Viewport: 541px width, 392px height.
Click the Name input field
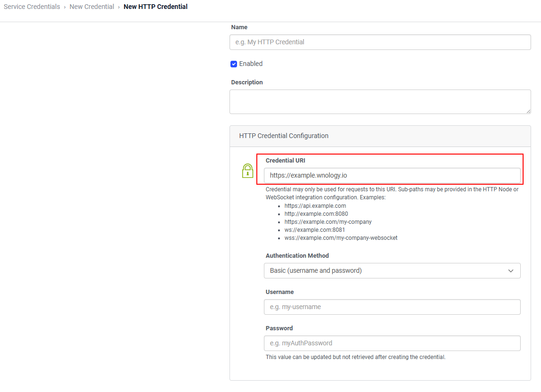point(380,42)
